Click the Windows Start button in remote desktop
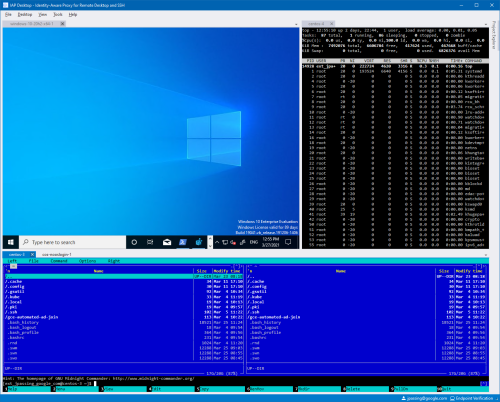500x402 pixels. (11, 242)
